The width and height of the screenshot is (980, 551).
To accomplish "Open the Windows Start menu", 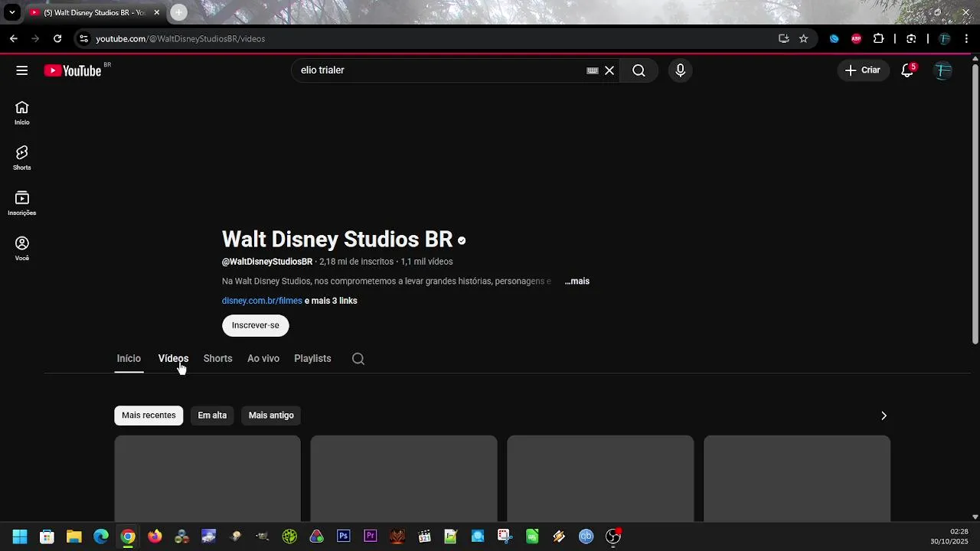I will click(20, 536).
